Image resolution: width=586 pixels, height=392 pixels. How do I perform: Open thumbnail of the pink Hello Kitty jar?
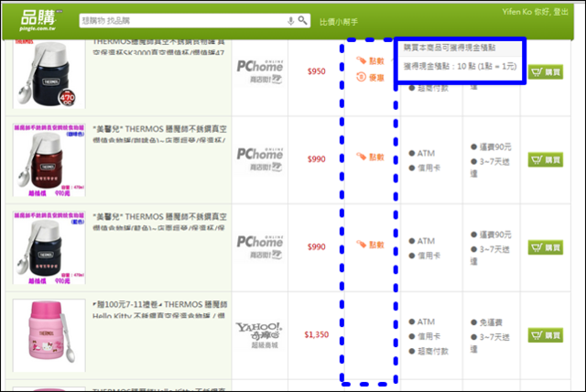(x=49, y=335)
